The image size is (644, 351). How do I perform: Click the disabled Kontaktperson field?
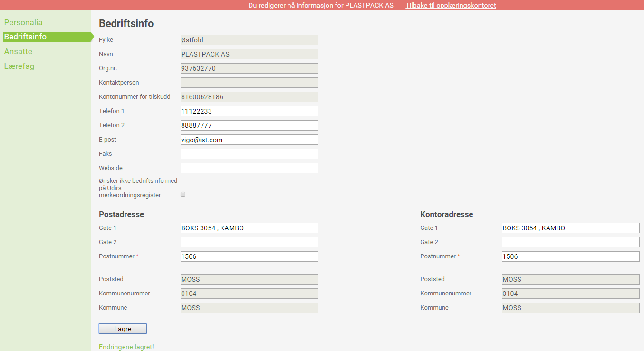(250, 83)
